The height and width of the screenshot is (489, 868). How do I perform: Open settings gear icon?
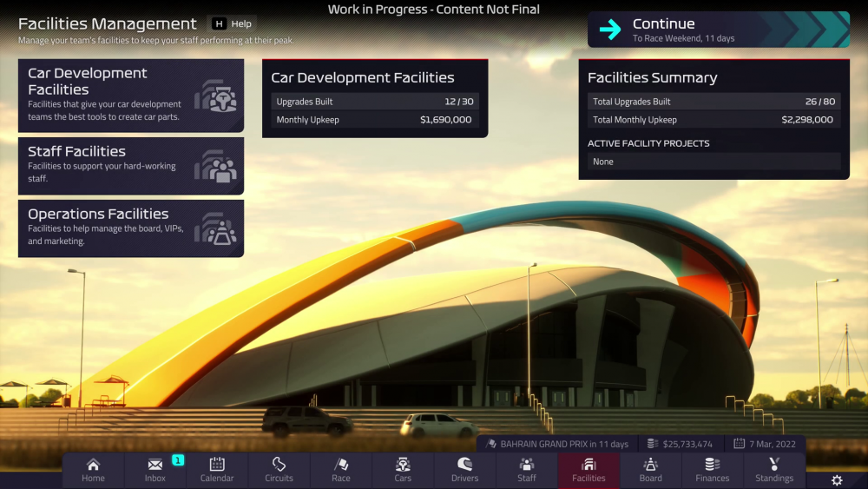pyautogui.click(x=837, y=480)
